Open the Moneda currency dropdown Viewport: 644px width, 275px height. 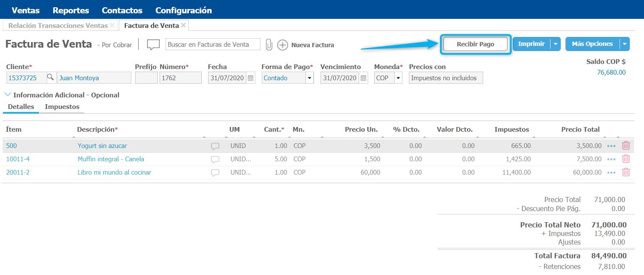tap(398, 78)
